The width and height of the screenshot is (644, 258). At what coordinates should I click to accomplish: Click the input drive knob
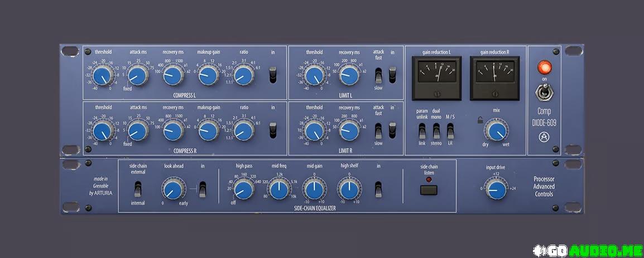coord(496,189)
